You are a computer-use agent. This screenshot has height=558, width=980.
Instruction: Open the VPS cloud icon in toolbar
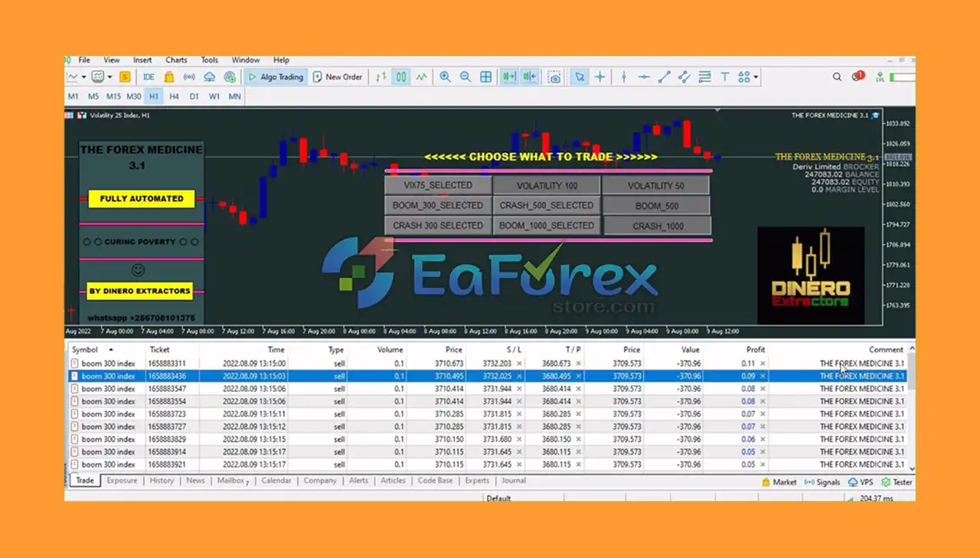click(209, 77)
